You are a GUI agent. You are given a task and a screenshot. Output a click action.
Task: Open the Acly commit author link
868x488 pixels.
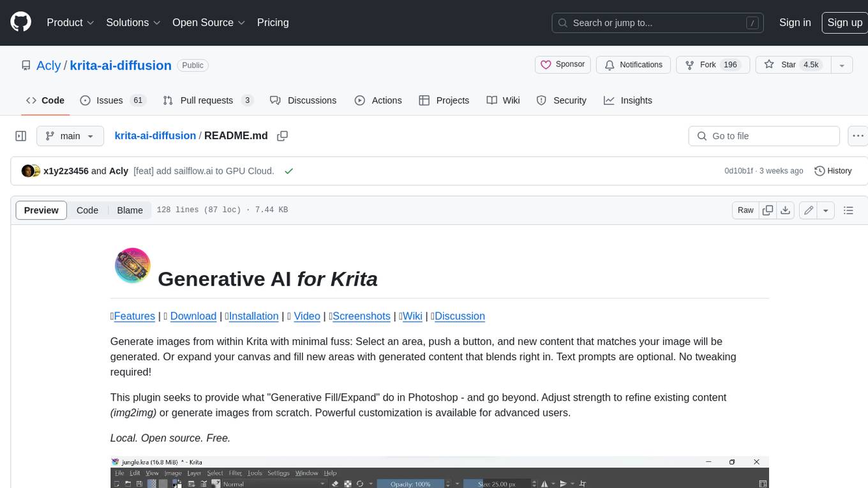119,171
